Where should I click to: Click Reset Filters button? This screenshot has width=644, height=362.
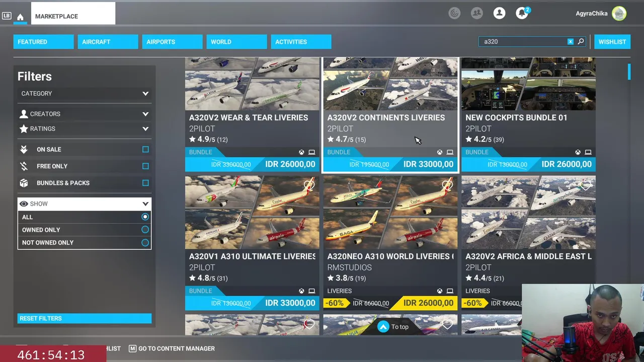[85, 318]
